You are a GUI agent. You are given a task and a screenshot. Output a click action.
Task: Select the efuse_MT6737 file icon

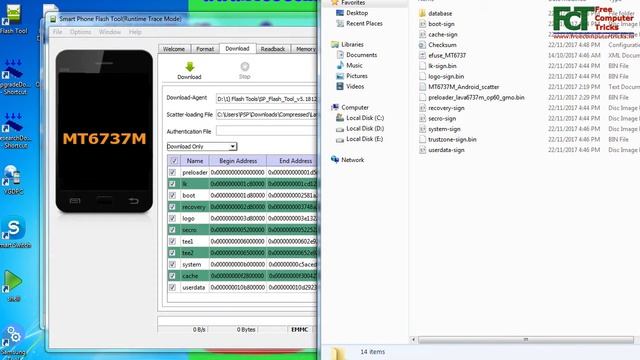tap(422, 56)
